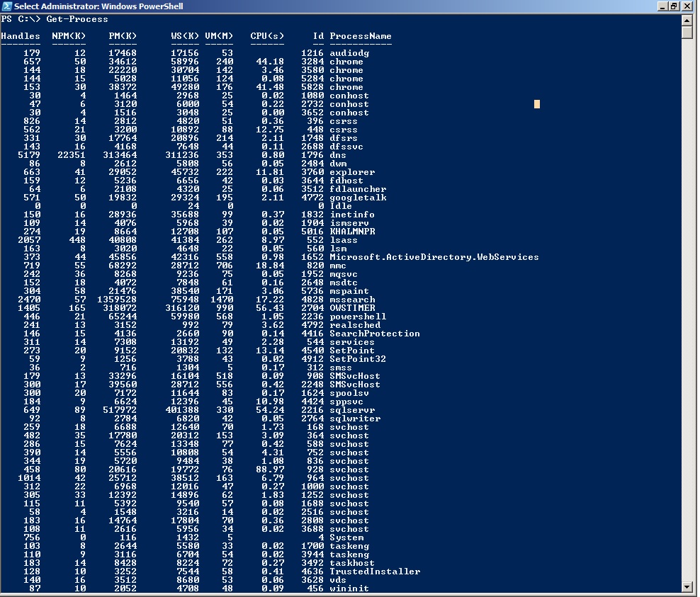Click the vertical scrollbar thumb
This screenshot has width=700, height=597.
click(x=687, y=33)
